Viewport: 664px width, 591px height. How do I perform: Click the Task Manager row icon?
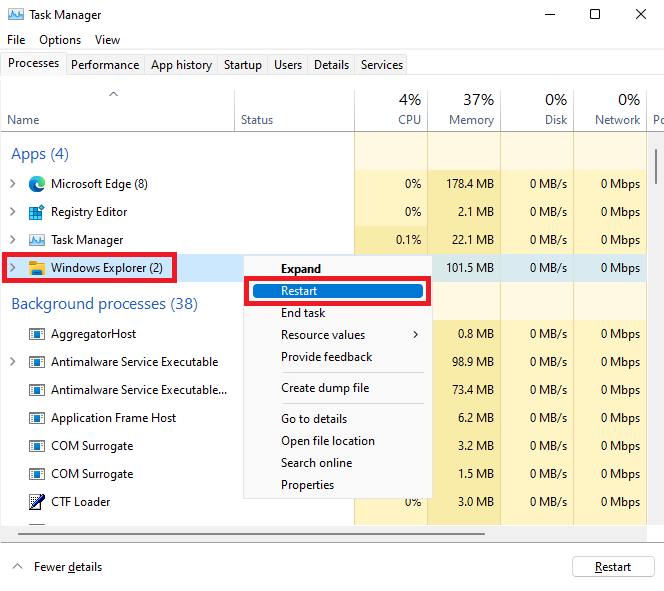coord(37,240)
